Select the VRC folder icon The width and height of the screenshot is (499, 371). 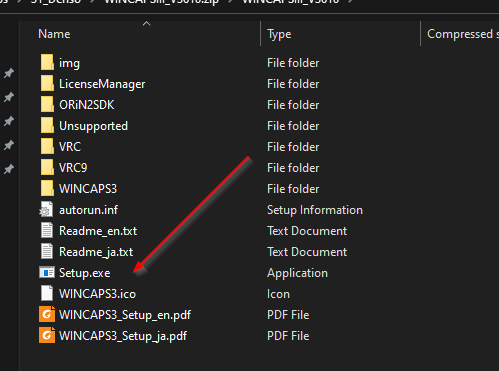[47, 147]
